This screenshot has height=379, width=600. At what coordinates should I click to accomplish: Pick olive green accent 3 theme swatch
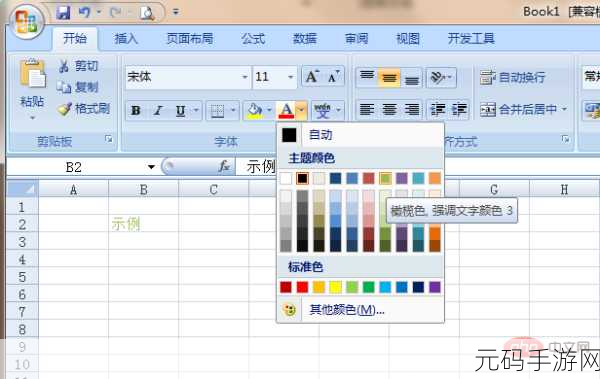[385, 178]
